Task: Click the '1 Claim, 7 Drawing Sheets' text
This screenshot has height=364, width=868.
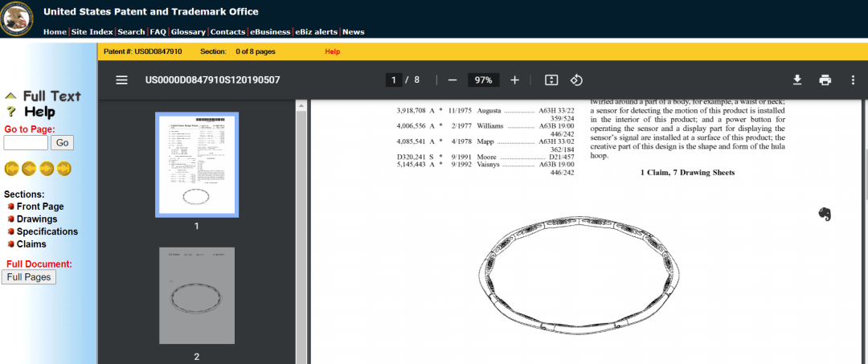Action: (687, 173)
